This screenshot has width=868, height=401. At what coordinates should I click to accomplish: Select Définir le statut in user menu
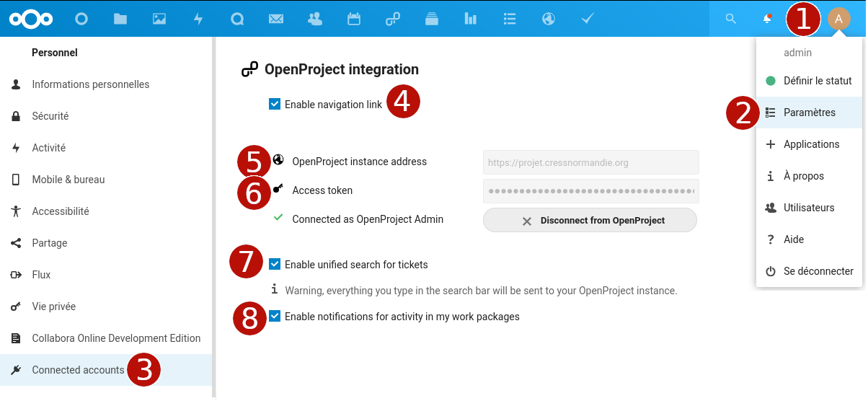[809, 81]
